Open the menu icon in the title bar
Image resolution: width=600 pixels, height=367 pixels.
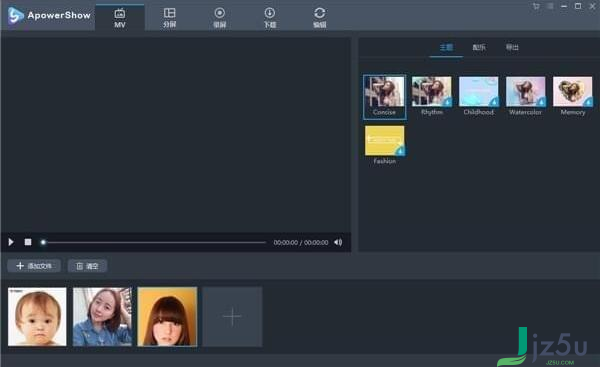[550, 6]
